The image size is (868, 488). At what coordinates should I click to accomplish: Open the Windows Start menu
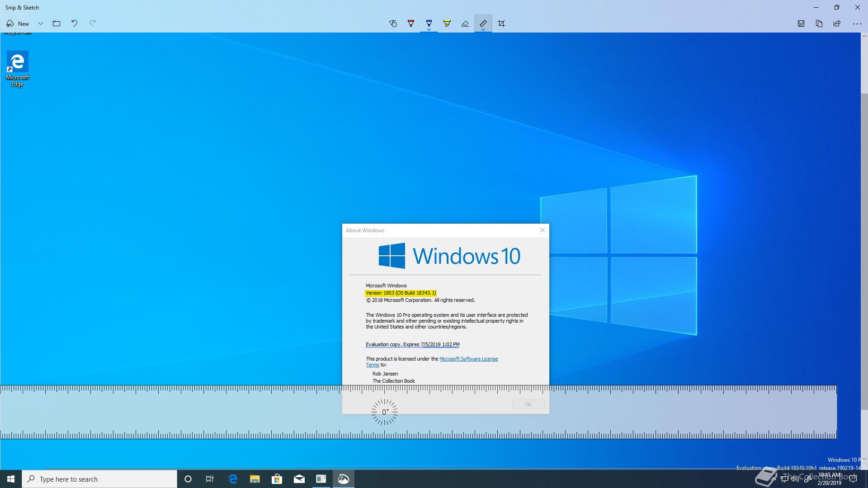coord(11,479)
